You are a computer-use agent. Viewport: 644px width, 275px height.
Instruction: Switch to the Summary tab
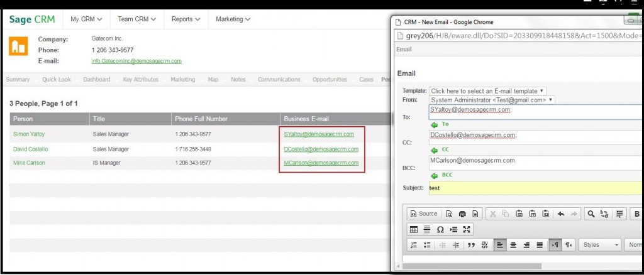pos(18,80)
